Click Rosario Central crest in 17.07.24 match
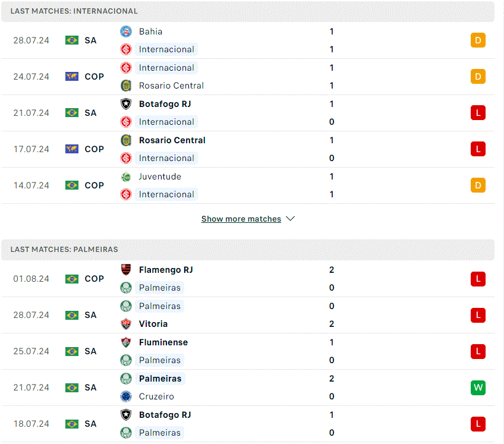 pyautogui.click(x=126, y=140)
